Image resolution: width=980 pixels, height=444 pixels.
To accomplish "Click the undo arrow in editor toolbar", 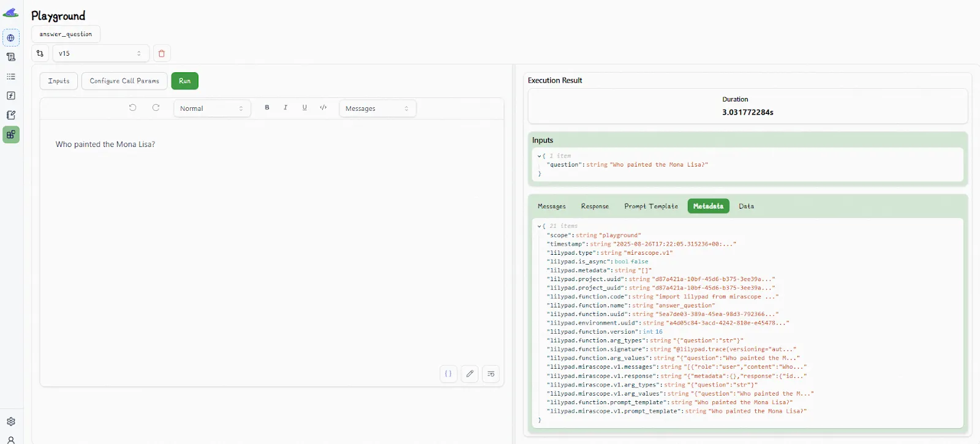I will click(x=132, y=108).
